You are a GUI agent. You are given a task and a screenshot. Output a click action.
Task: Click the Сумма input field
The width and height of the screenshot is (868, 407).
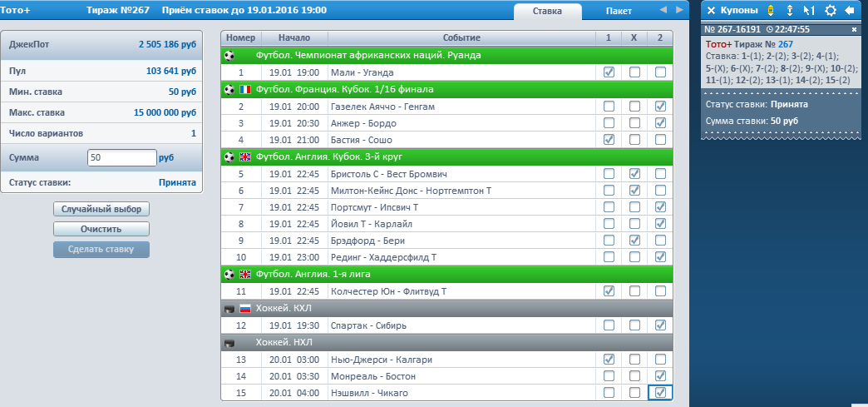[122, 158]
